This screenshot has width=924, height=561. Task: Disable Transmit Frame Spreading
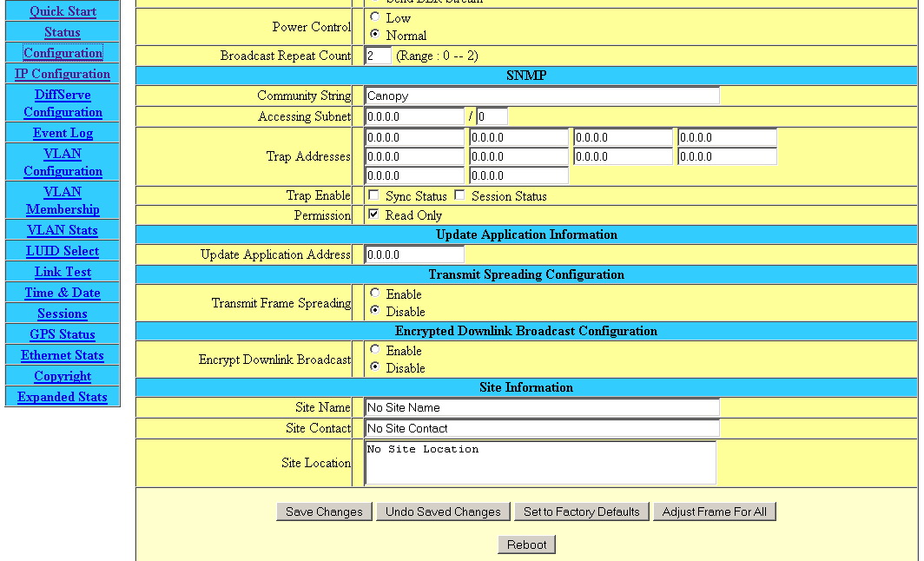(375, 309)
